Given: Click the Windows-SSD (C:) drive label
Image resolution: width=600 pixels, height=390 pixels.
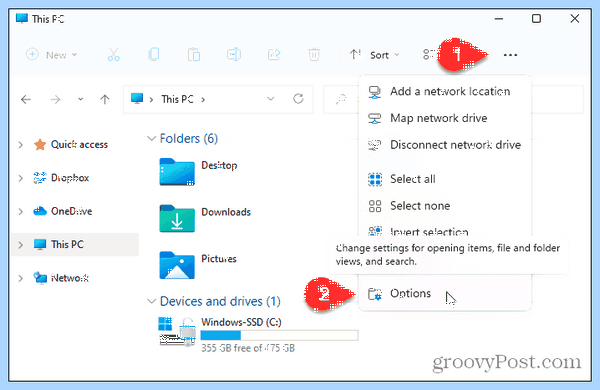Looking at the screenshot, I should point(241,322).
